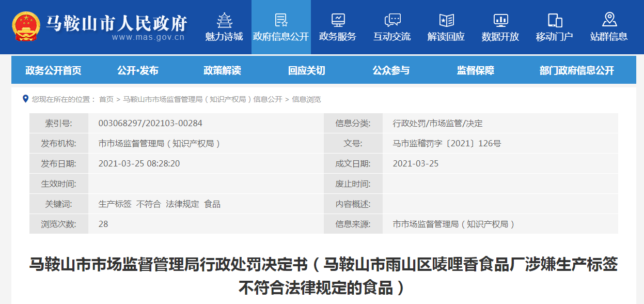The width and height of the screenshot is (644, 304).
Task: Click keyword 食品
Action: 212,204
